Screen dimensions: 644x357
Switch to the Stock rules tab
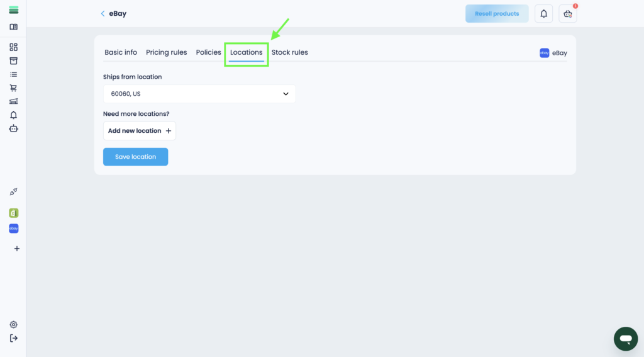point(289,52)
